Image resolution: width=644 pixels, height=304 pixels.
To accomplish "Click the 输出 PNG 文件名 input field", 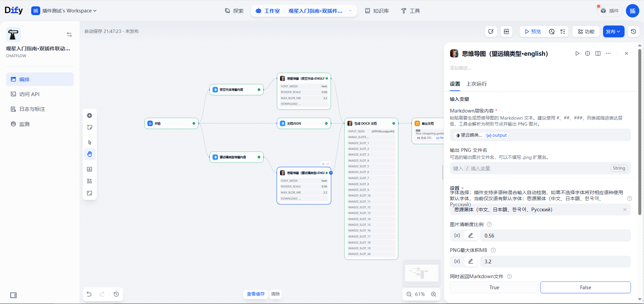I will pos(540,168).
